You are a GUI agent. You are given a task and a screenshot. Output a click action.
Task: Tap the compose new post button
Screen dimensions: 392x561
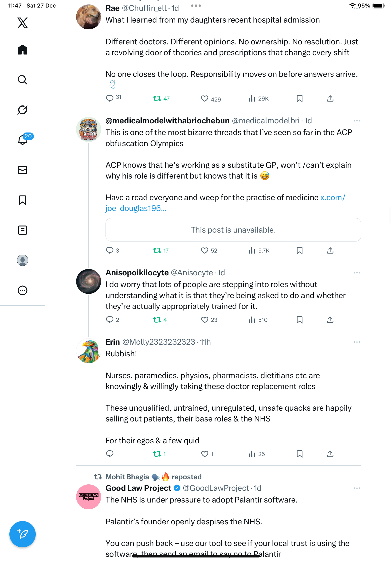(23, 534)
